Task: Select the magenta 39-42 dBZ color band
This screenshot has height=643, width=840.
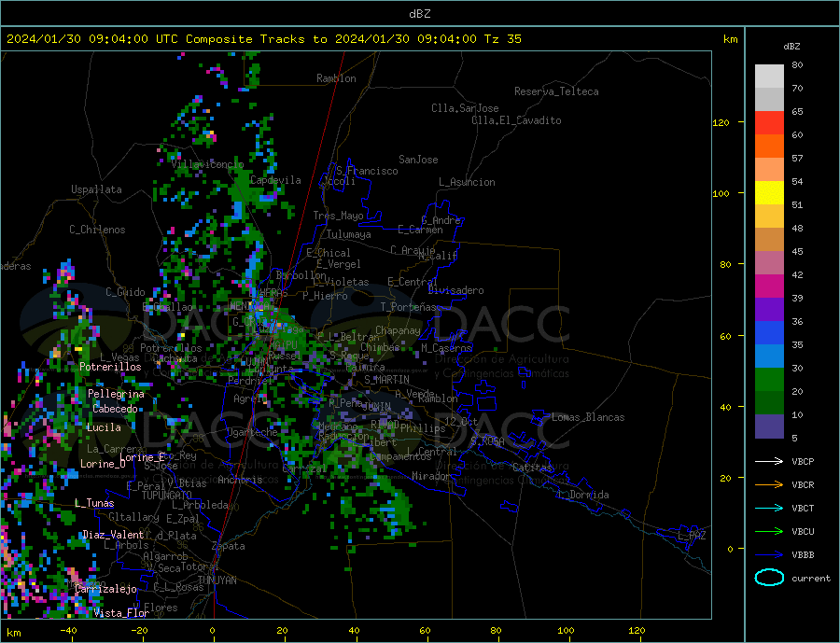Action: point(769,287)
